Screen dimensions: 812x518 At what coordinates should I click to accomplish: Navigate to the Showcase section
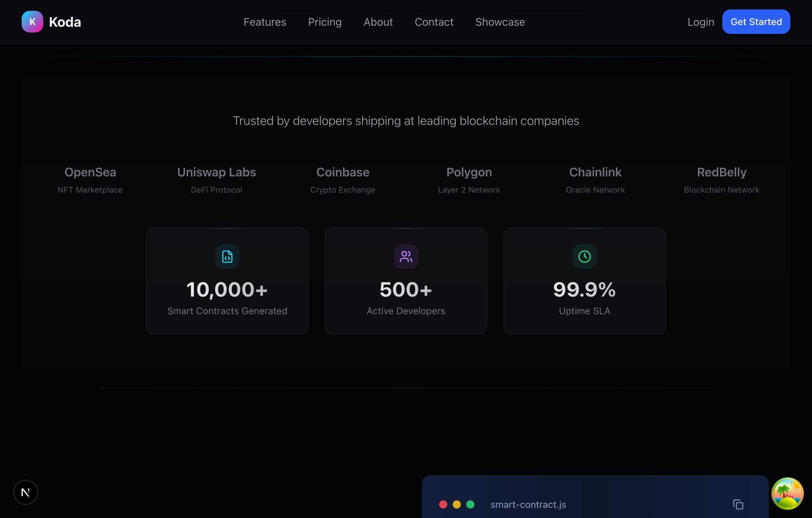500,22
